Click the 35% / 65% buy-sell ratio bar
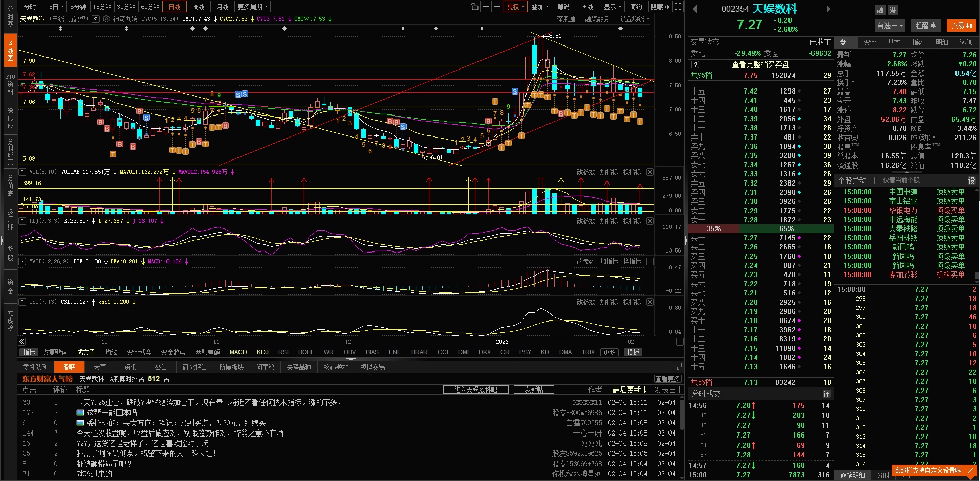Screen dimensions: 980x481 pyautogui.click(x=761, y=228)
